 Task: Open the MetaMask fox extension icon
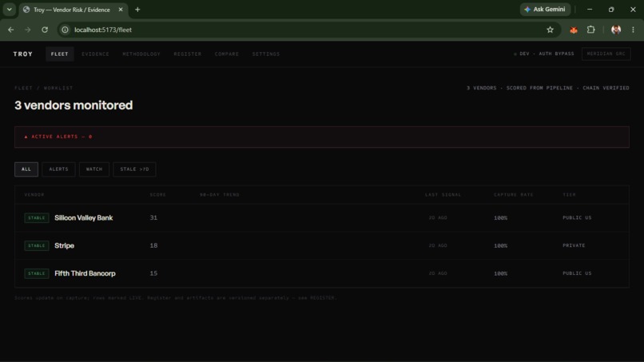pyautogui.click(x=574, y=30)
